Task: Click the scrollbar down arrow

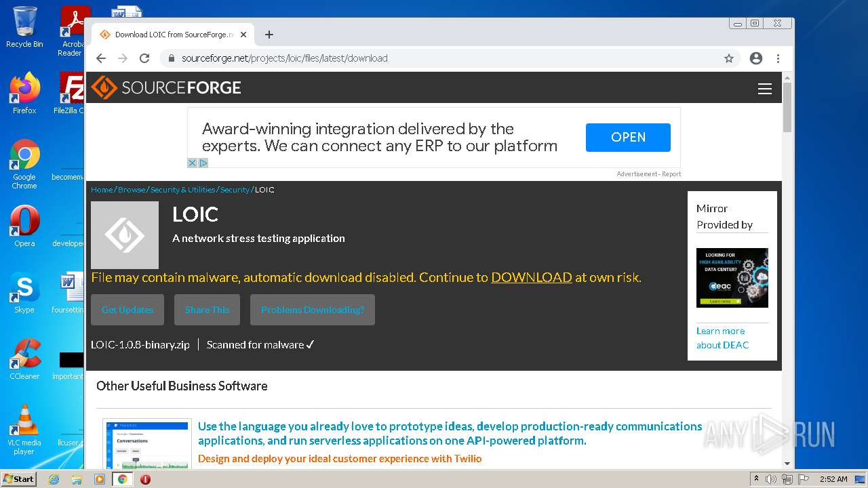Action: (787, 464)
